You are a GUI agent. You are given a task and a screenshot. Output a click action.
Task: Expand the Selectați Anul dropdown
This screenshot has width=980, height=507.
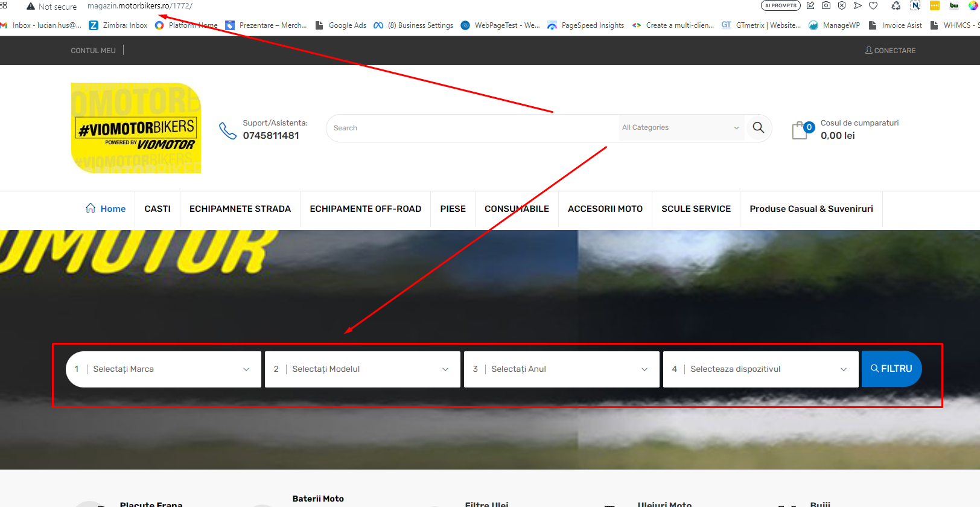[x=562, y=369]
